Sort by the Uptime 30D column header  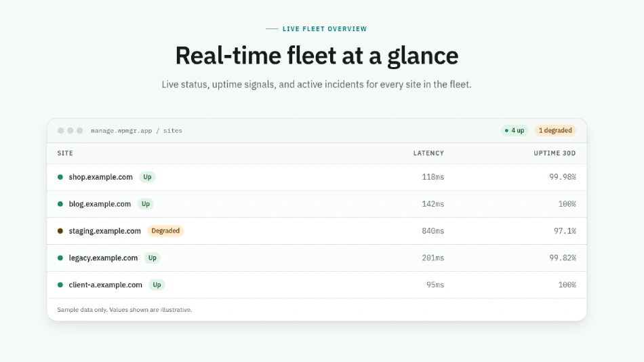(555, 153)
